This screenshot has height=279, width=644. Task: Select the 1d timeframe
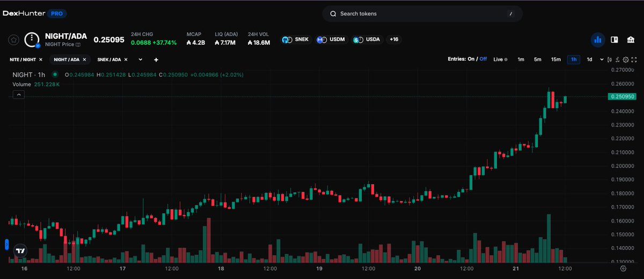tap(590, 60)
